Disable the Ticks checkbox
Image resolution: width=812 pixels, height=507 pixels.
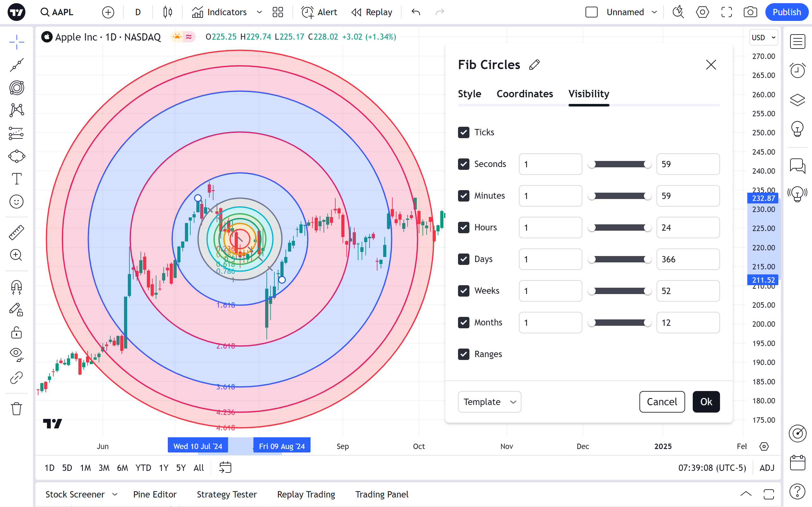point(464,132)
